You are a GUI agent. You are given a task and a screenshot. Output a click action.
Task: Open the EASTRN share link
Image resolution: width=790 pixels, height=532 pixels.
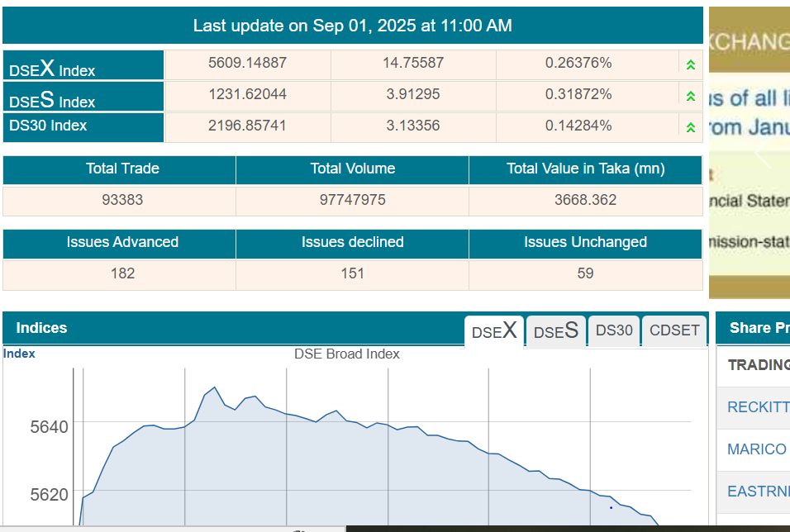tap(759, 492)
